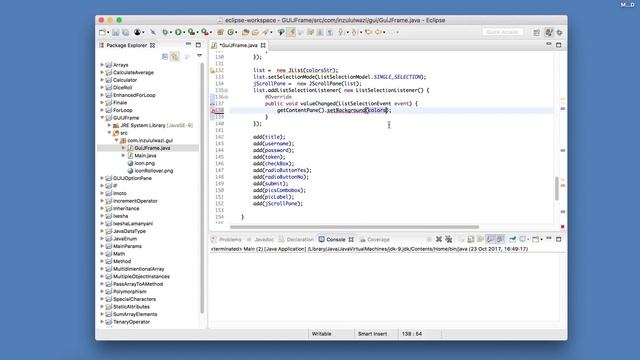Click the Coverage launch toolbar icon

point(191,32)
